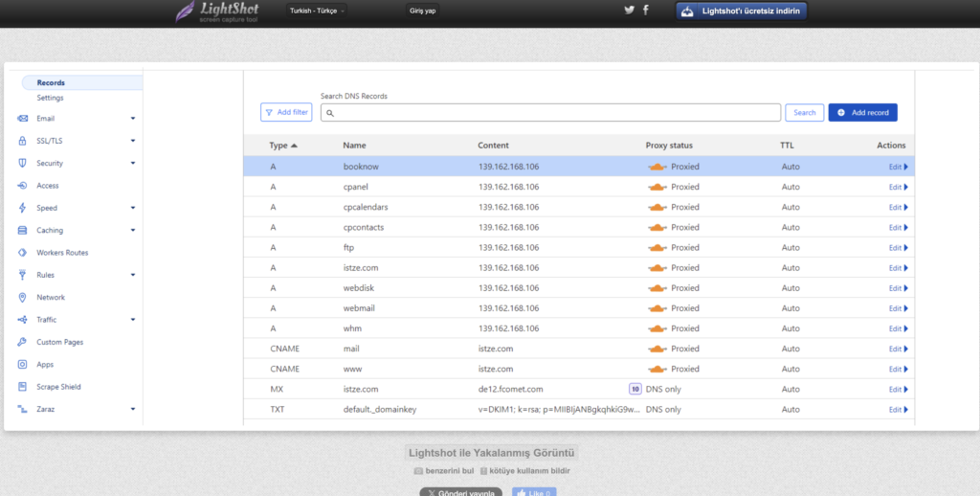Click the Email envelope icon in sidebar

[x=23, y=119]
